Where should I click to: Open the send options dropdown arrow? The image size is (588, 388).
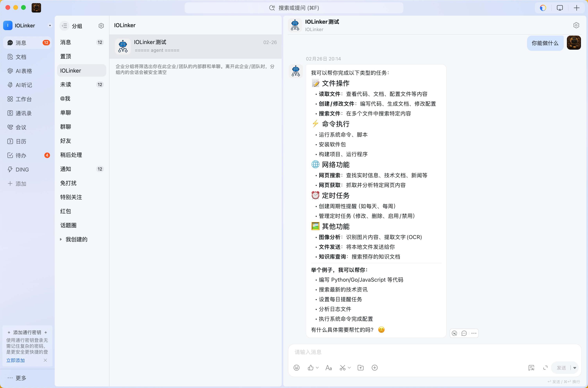(574, 368)
